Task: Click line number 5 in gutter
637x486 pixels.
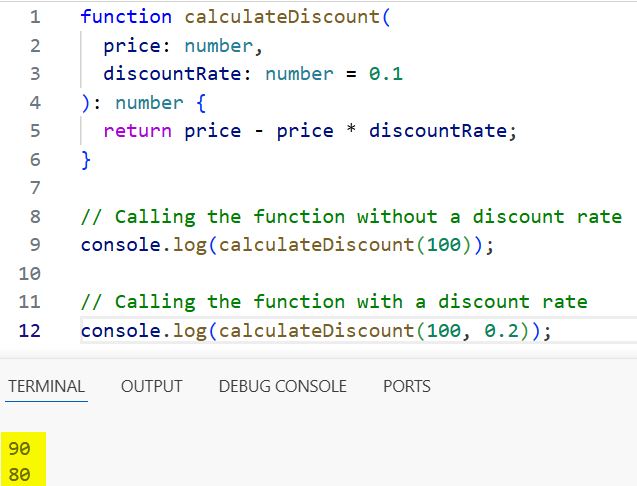Action: point(35,131)
